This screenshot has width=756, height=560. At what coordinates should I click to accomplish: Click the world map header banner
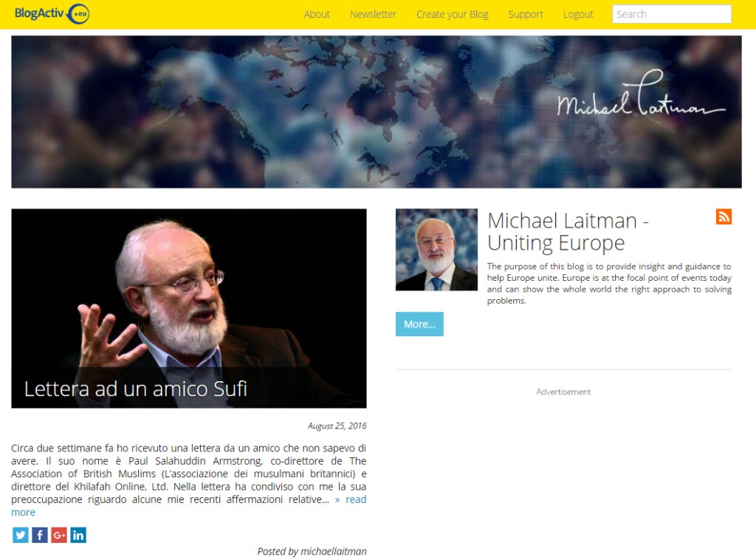coord(377,112)
